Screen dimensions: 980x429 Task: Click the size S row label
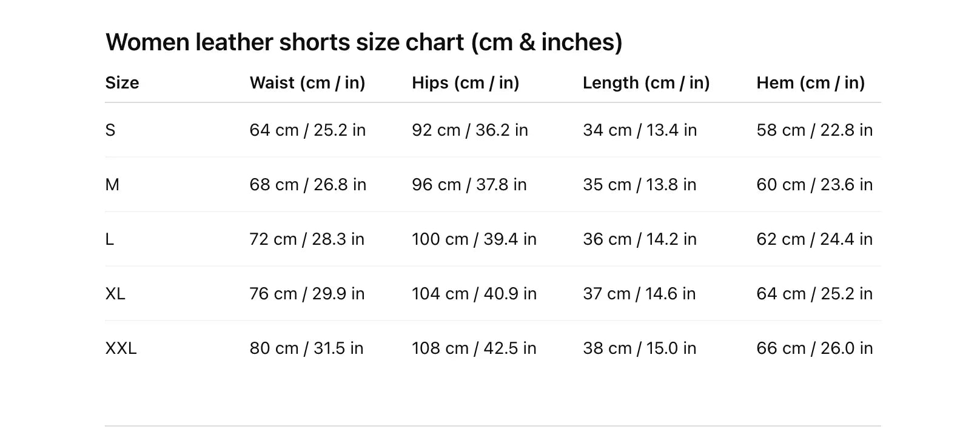point(110,130)
